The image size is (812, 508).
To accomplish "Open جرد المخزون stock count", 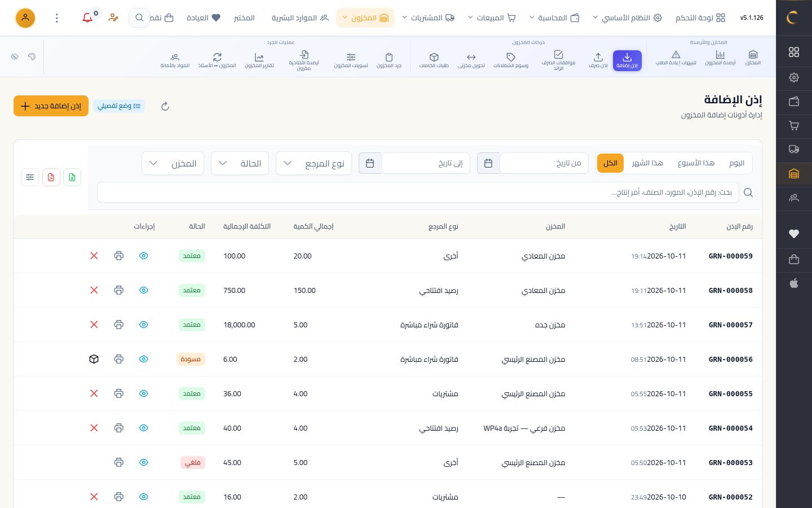I will pyautogui.click(x=389, y=60).
